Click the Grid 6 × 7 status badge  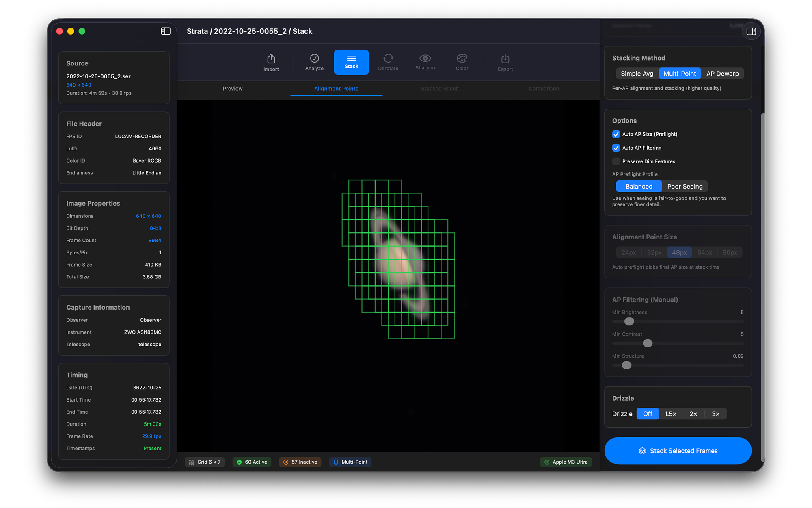click(205, 462)
